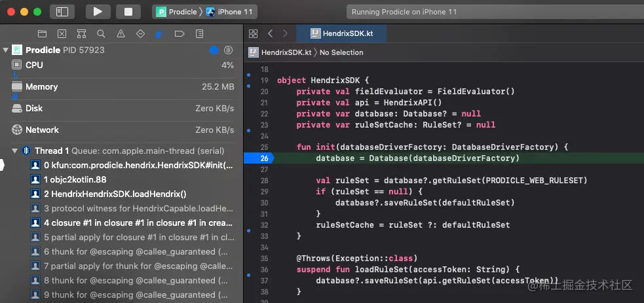Click 'FieldEvaluator()' on line 20
The image size is (644, 303).
[x=476, y=92]
